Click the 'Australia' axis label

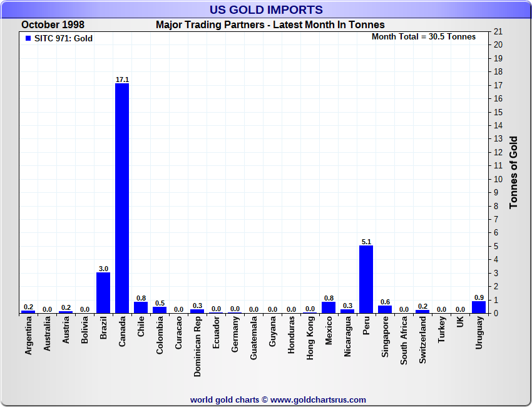pyautogui.click(x=47, y=334)
